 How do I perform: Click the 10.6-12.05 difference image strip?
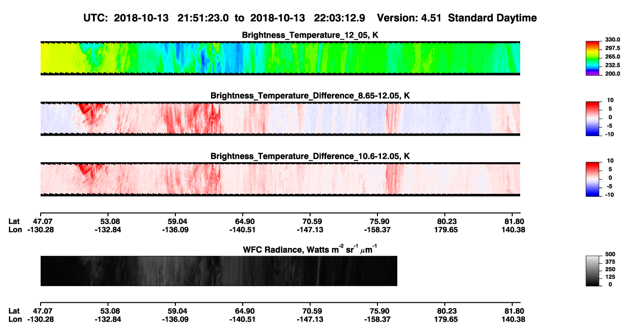click(280, 180)
